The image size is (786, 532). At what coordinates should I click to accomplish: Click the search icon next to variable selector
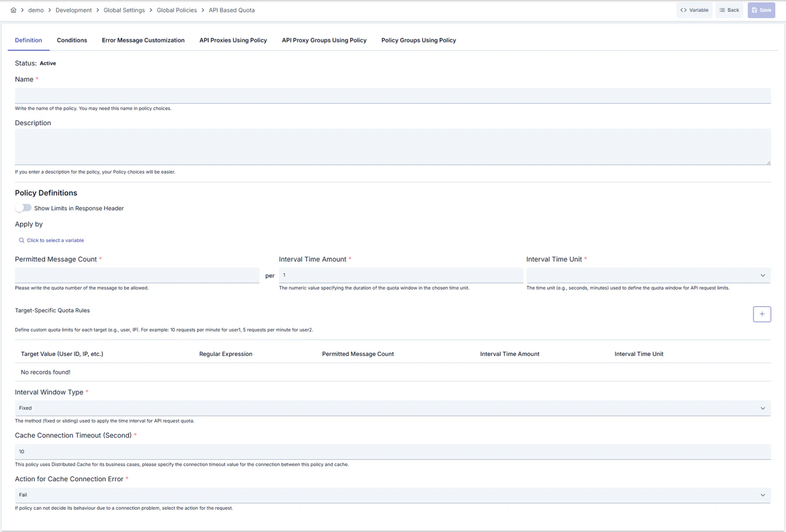pos(21,240)
